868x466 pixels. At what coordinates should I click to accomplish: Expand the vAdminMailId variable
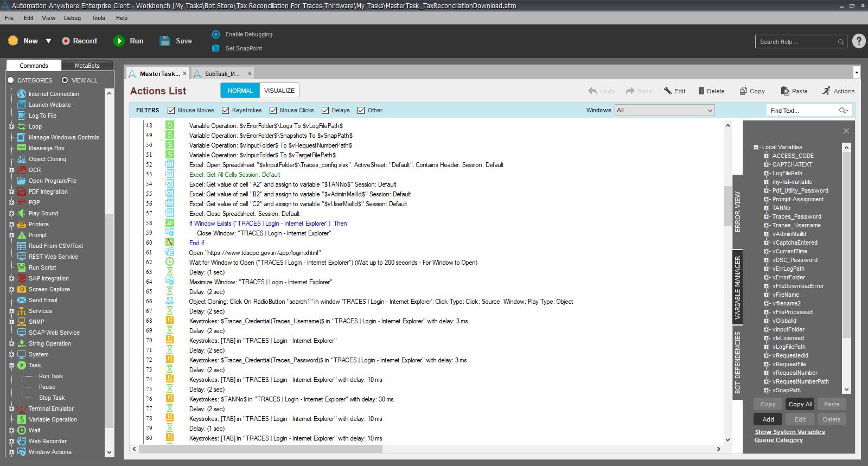coord(767,234)
